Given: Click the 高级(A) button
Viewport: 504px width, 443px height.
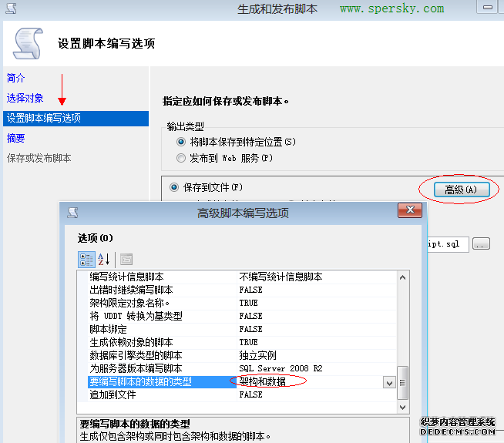Looking at the screenshot, I should [461, 190].
